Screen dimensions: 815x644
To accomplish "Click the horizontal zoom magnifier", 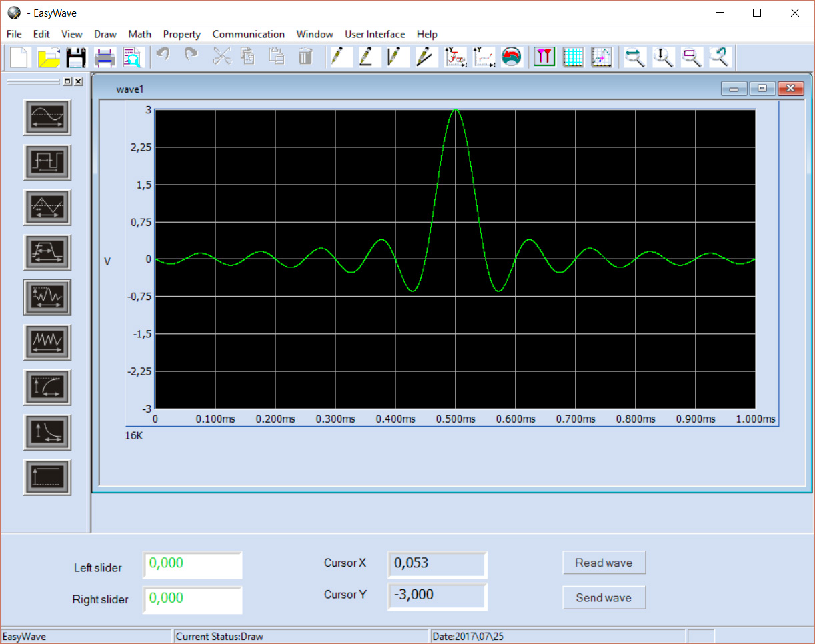I will pyautogui.click(x=634, y=57).
